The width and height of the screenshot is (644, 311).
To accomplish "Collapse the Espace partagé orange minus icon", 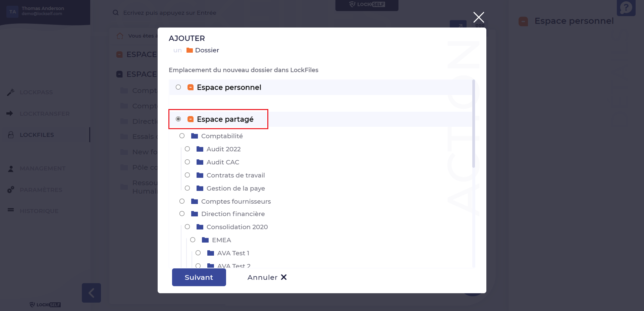I will coord(191,119).
